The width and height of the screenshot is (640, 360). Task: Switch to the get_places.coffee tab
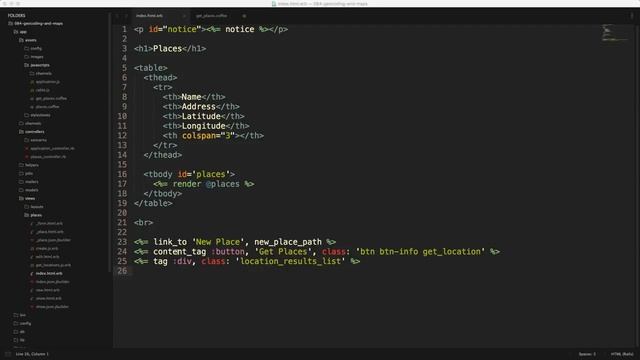211,16
